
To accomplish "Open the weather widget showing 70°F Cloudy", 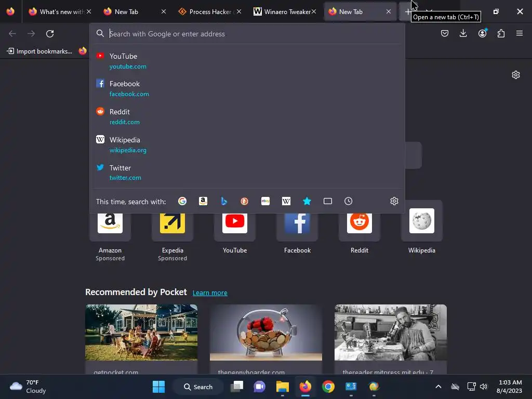I will tap(28, 387).
